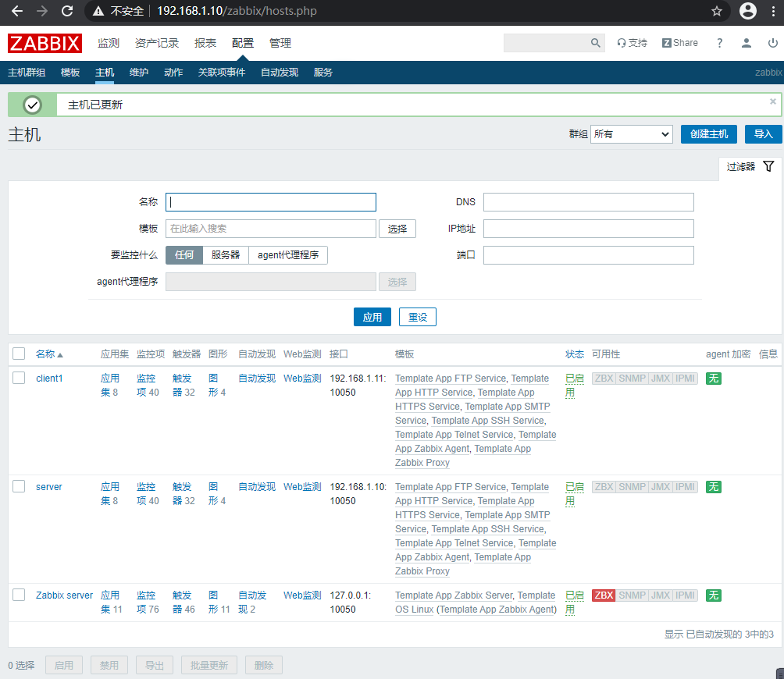The width and height of the screenshot is (784, 679).
Task: Focus the IP地址 filter input
Action: click(589, 229)
